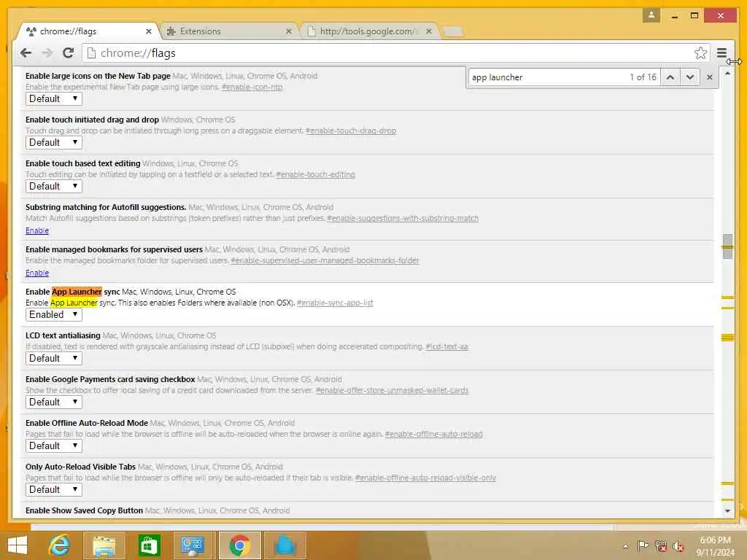Open the Chrome hamburger menu
This screenshot has height=560, width=747.
721,52
